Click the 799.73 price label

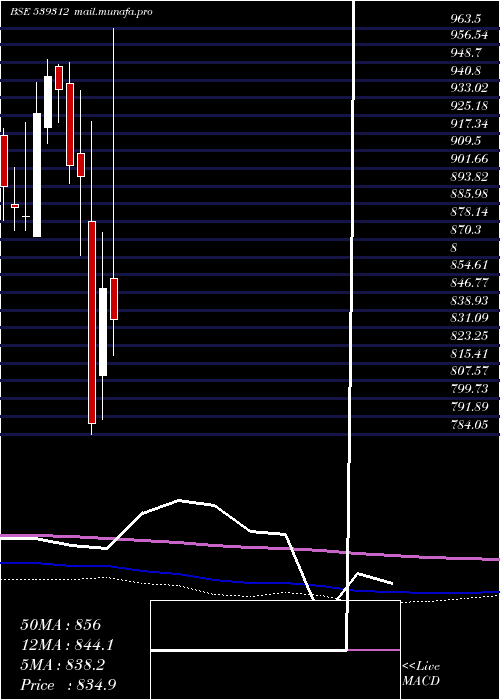469,388
